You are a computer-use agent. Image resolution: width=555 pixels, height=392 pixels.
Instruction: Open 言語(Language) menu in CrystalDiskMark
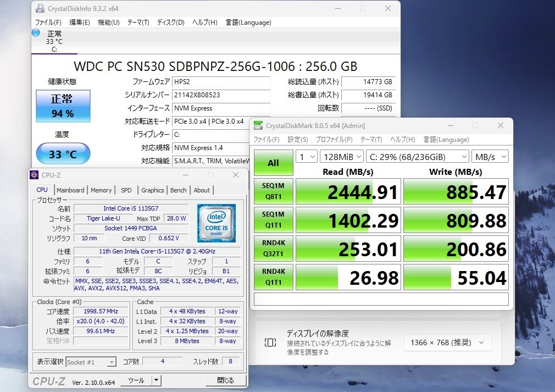coord(446,140)
